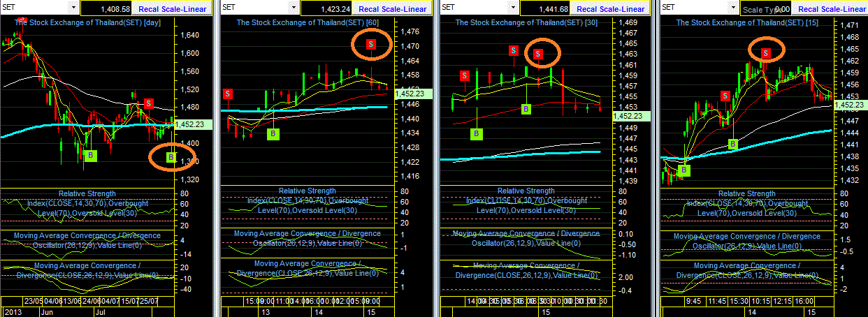Viewport: 868px width, 317px height.
Task: Click the topmost S marker on 15-minute chart
Action: click(766, 52)
